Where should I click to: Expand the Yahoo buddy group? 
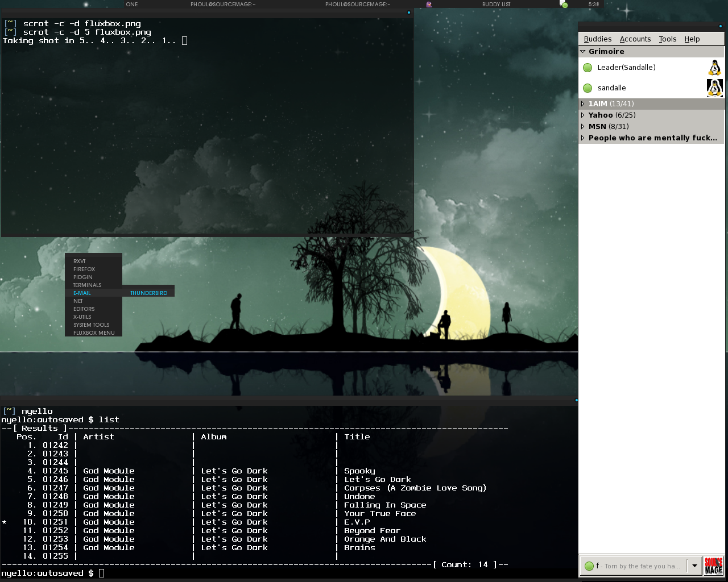click(x=583, y=115)
